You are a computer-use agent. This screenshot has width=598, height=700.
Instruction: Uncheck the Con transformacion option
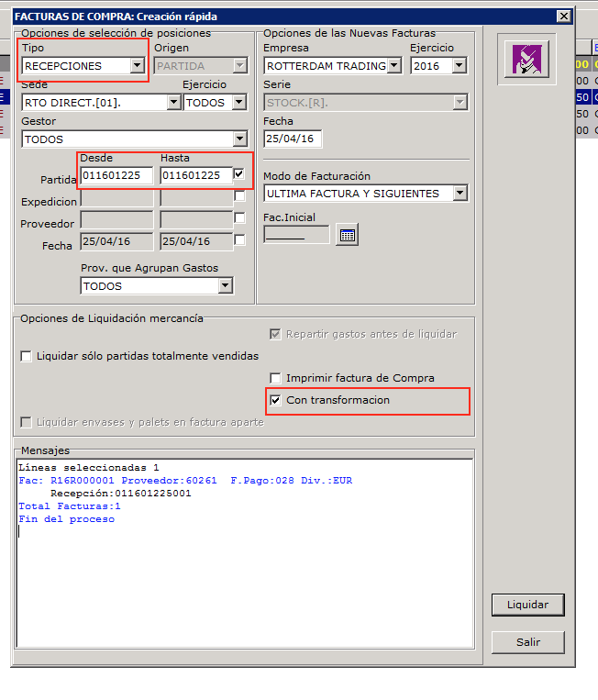pos(275,400)
